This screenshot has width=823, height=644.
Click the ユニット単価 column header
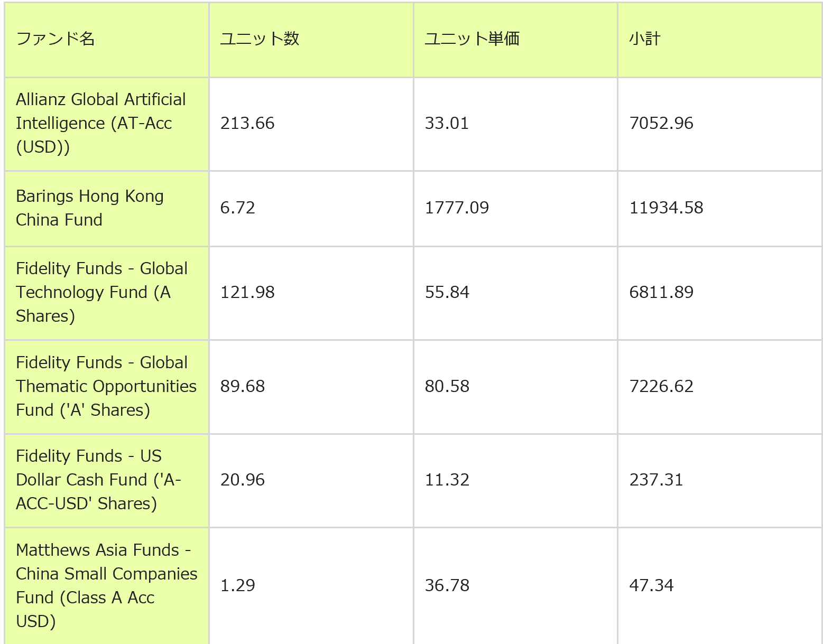click(472, 39)
